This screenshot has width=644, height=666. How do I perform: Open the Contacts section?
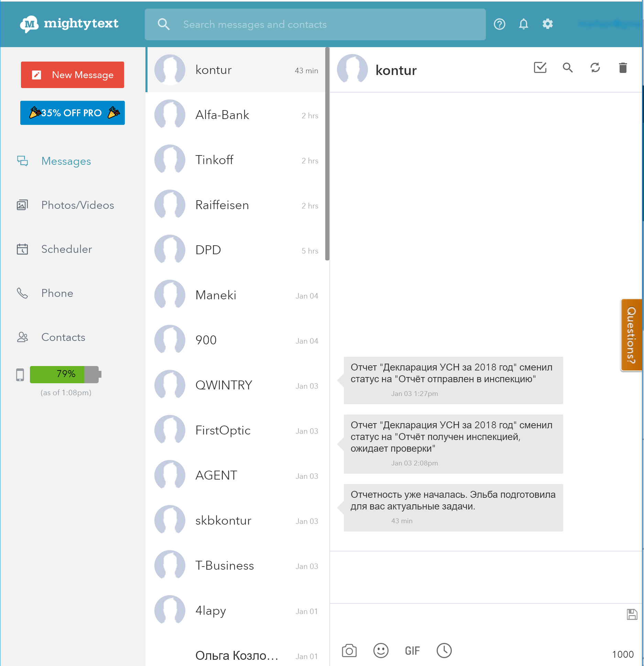point(63,337)
